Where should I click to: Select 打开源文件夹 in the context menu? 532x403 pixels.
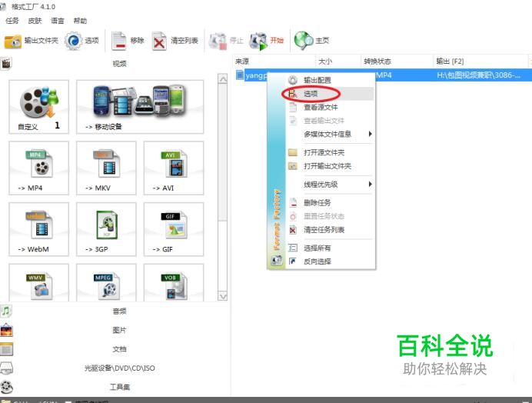coord(330,152)
